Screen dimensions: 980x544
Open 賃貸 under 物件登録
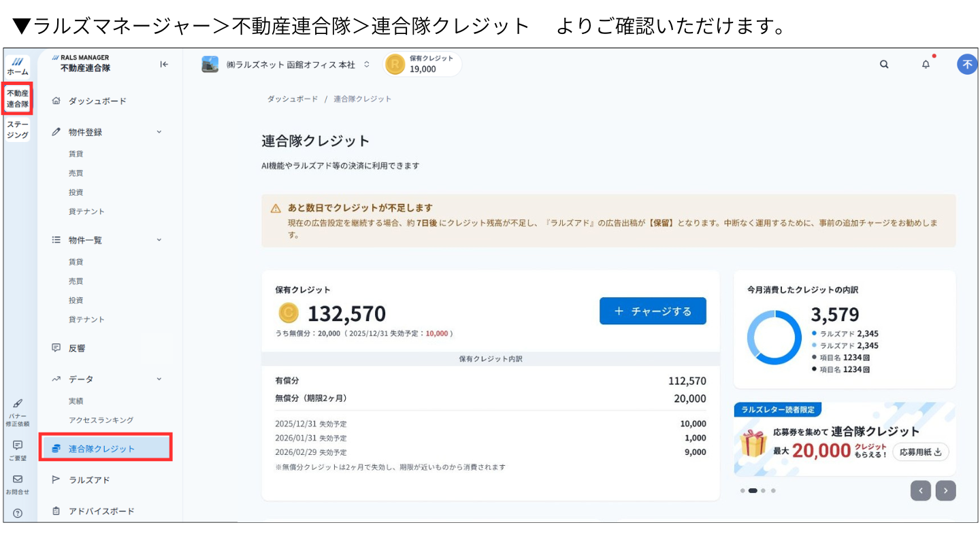pyautogui.click(x=76, y=154)
